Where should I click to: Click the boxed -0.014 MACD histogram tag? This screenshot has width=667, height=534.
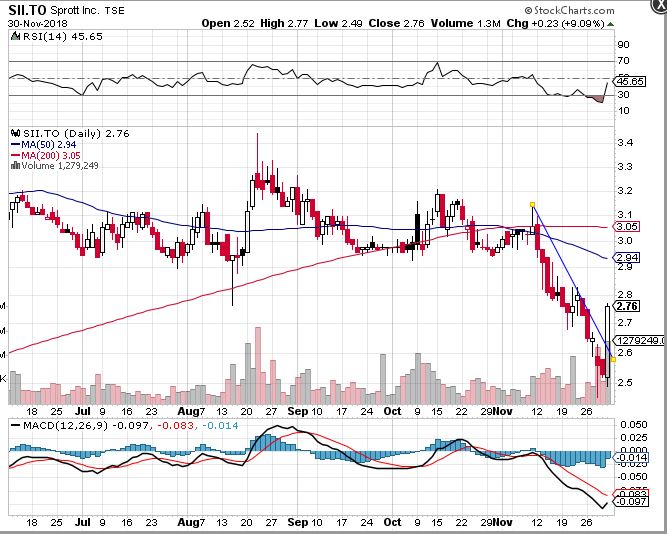631,457
